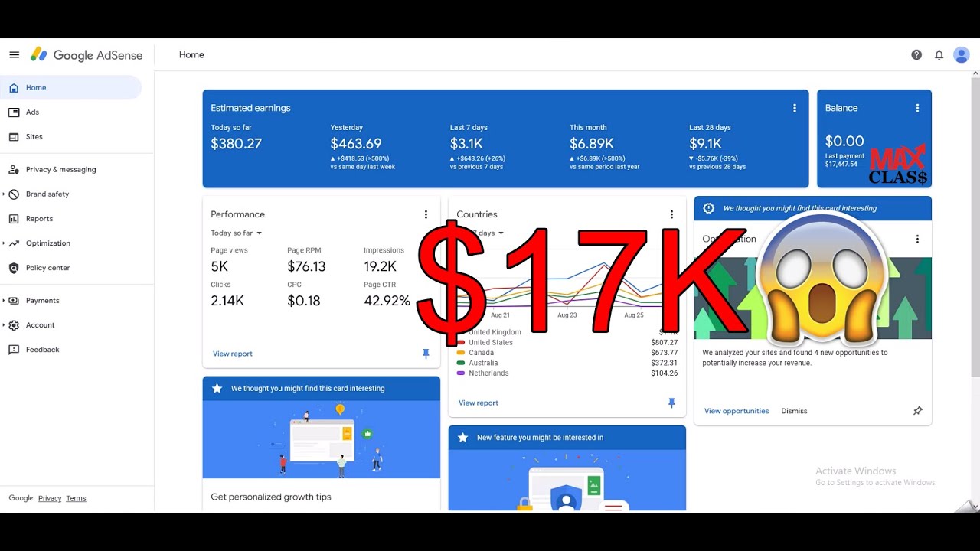Click This month $6.89K value
Image resolution: width=980 pixels, height=551 pixels.
[x=592, y=144]
